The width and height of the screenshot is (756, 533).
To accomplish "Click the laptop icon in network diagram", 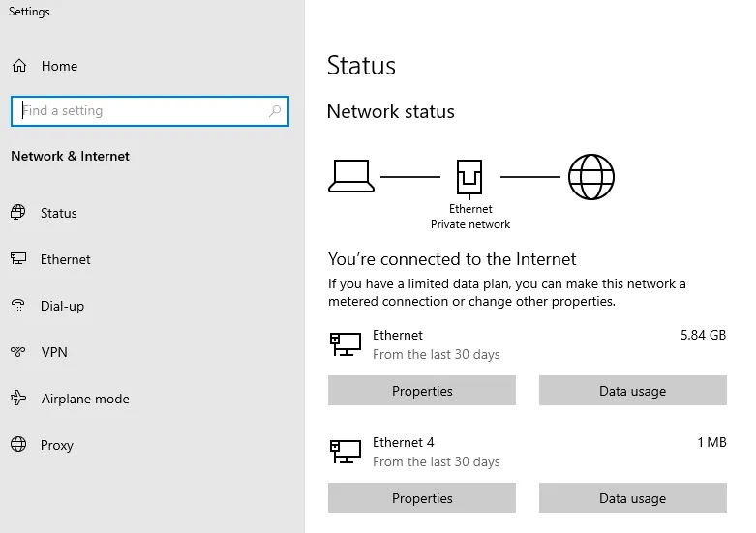I will click(350, 176).
